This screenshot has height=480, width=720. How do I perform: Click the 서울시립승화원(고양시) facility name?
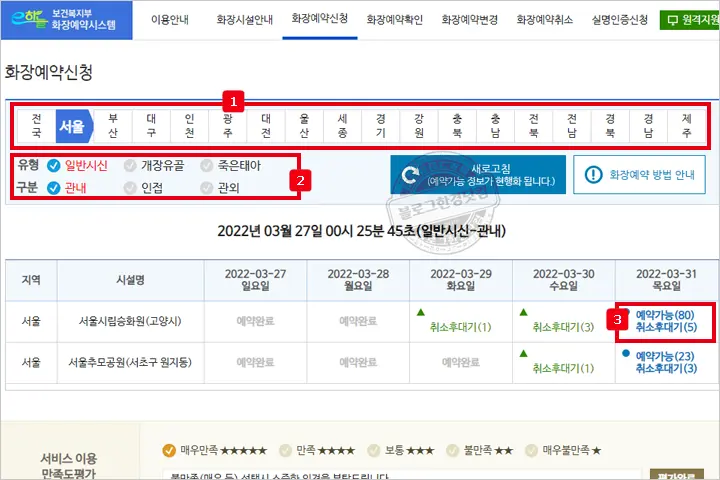point(130,321)
